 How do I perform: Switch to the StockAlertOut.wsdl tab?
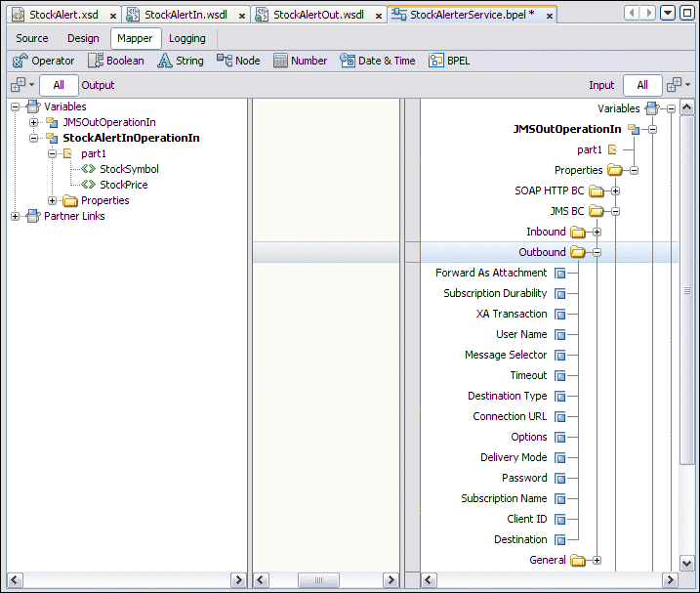tap(318, 15)
